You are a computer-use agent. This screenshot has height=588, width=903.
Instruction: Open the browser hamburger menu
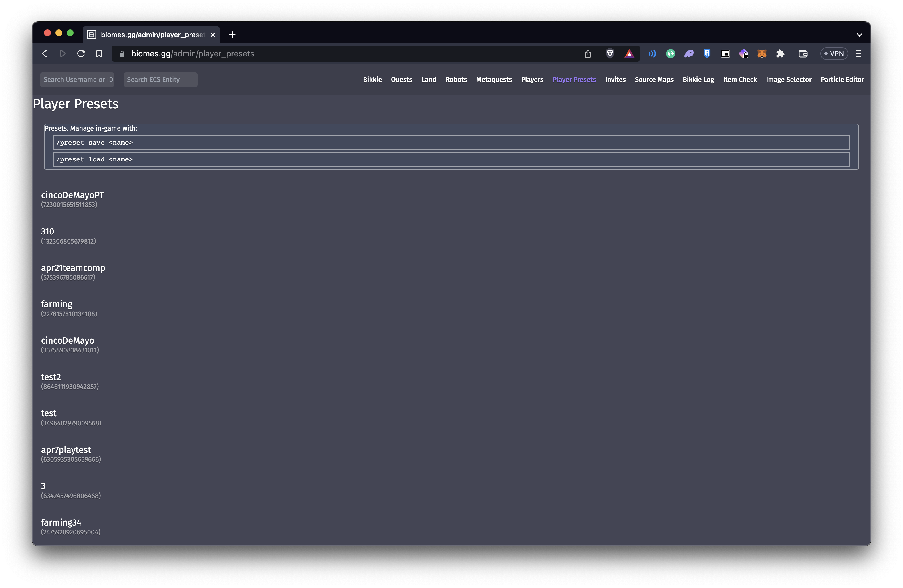click(x=858, y=54)
